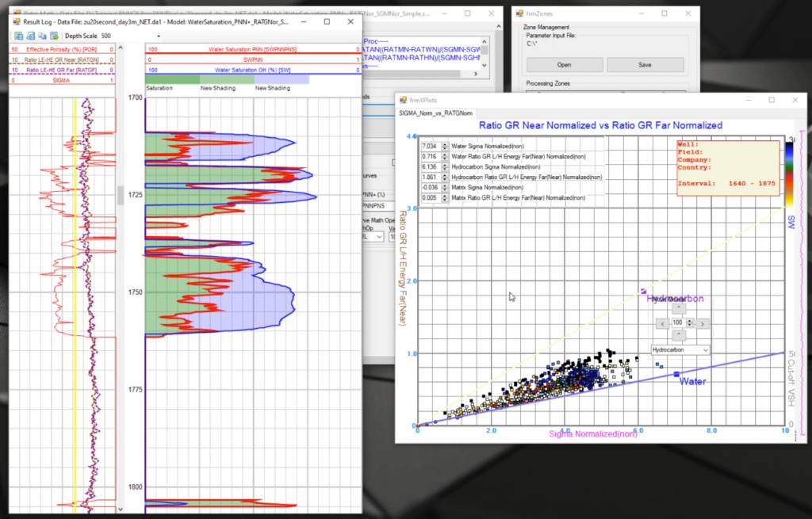Click the step value 100 field

coord(678,322)
